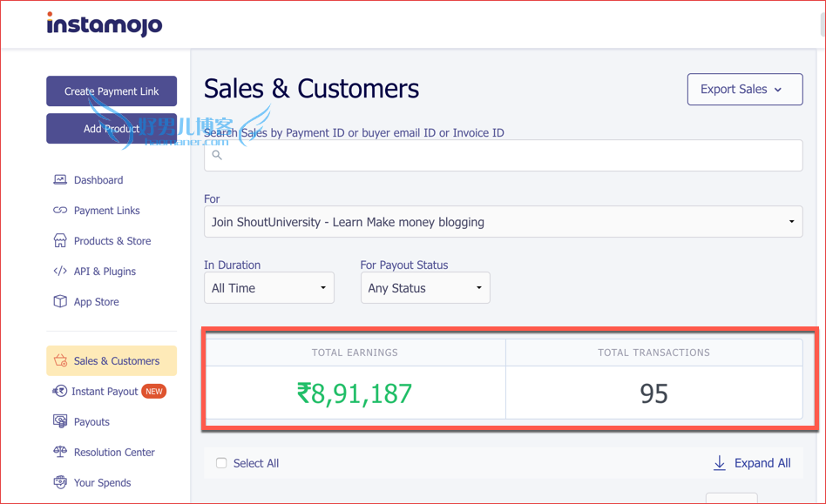The height and width of the screenshot is (504, 826).
Task: Click the Products & Store shop icon
Action: [x=60, y=241]
